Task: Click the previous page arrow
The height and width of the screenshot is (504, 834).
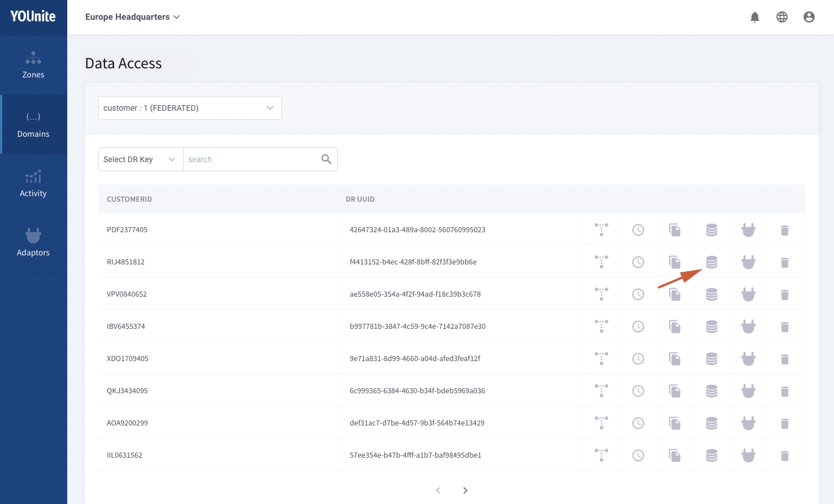Action: pyautogui.click(x=438, y=490)
